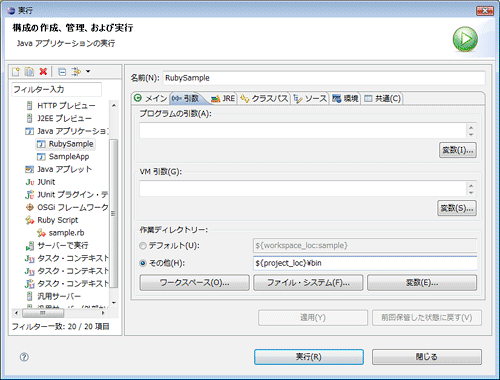Viewport: 500px width, 380px height.
Task: Switch to the メイン tab
Action: click(x=150, y=98)
